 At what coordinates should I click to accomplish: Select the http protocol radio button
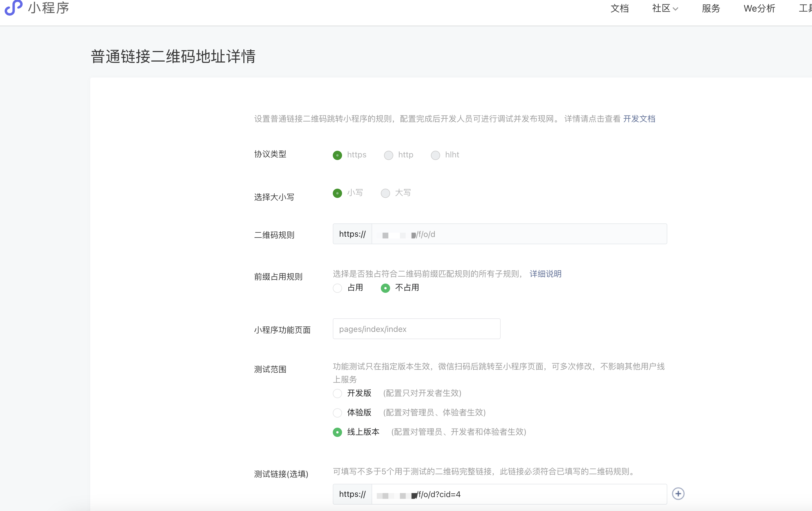388,155
